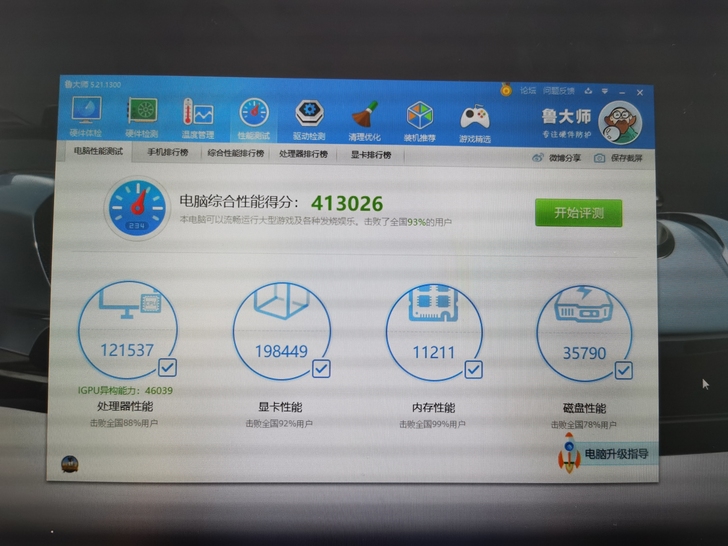Open the 显卡排行榜 tab
Image resolution: width=728 pixels, height=546 pixels.
click(370, 155)
